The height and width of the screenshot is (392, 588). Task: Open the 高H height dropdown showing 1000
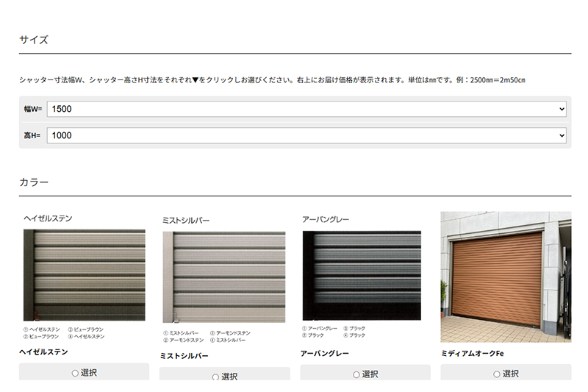pos(306,135)
